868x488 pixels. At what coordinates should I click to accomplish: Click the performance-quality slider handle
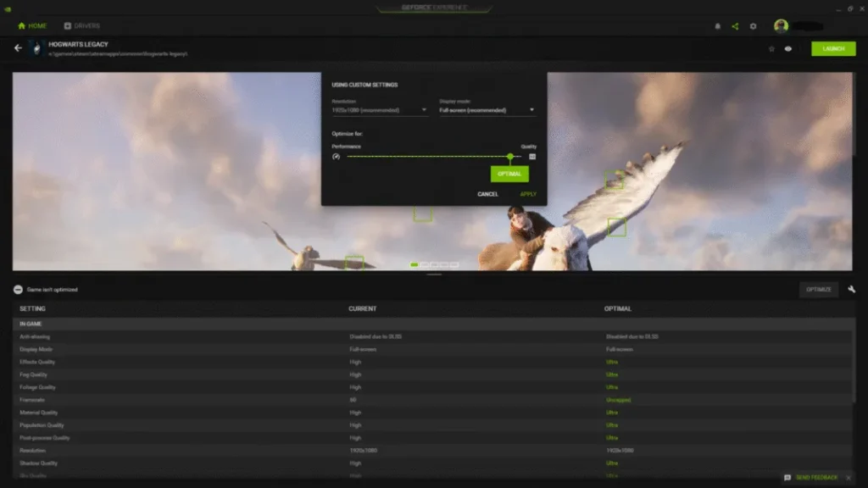pos(510,157)
